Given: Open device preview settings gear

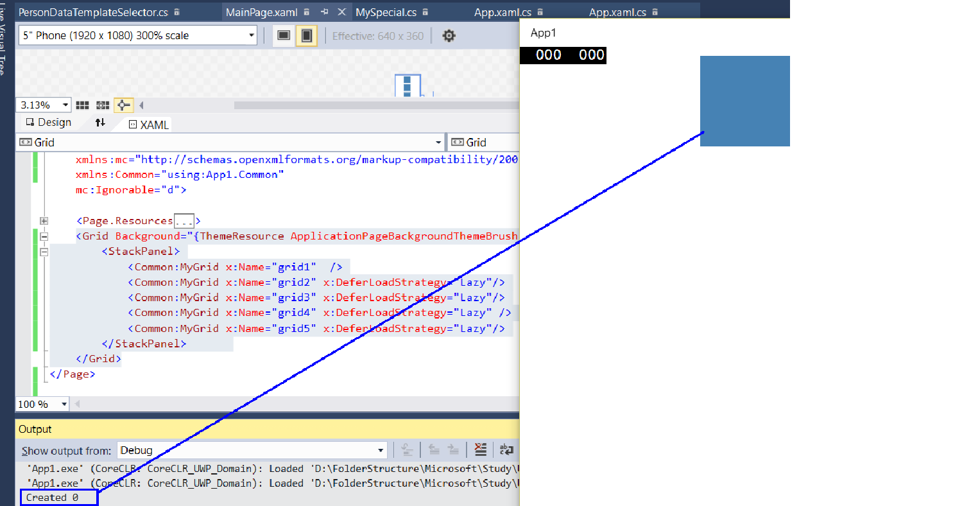Looking at the screenshot, I should point(449,36).
